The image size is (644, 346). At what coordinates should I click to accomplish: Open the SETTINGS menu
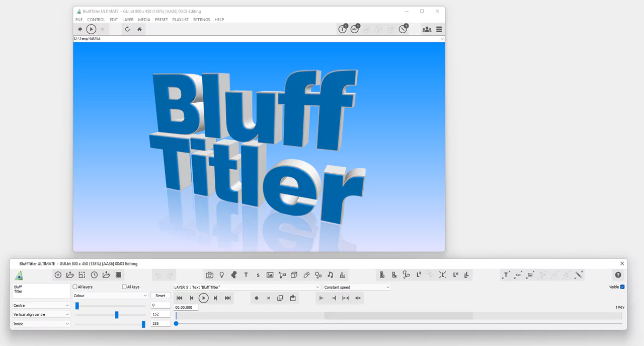click(201, 19)
